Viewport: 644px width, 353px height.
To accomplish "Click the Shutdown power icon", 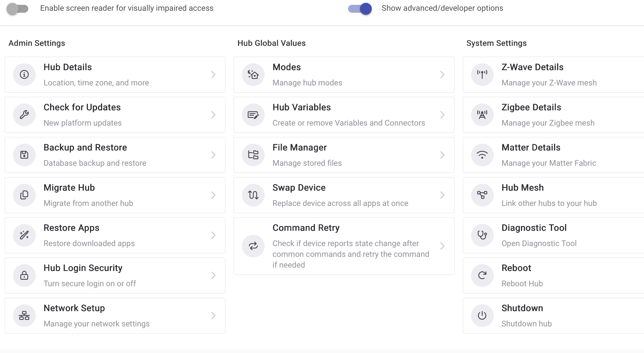I will pos(482,316).
